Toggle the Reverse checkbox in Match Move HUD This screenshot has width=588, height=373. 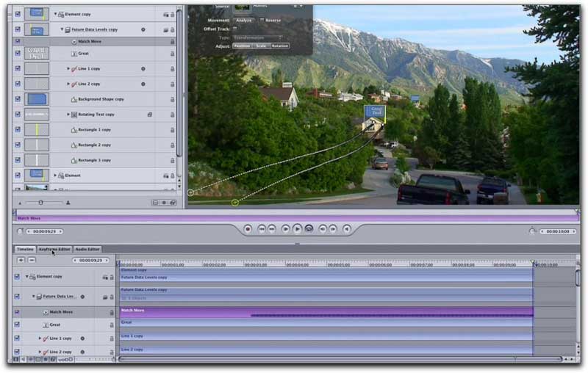click(x=262, y=20)
